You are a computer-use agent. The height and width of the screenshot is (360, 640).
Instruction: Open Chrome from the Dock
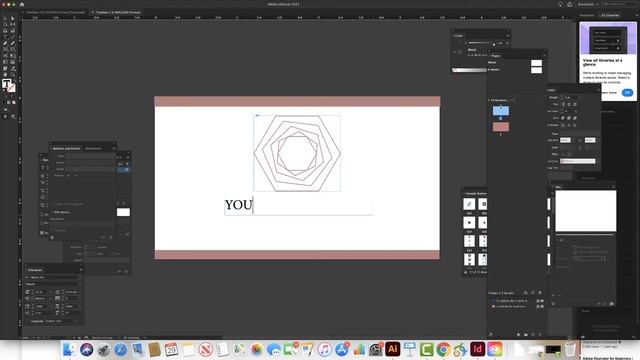(x=444, y=349)
